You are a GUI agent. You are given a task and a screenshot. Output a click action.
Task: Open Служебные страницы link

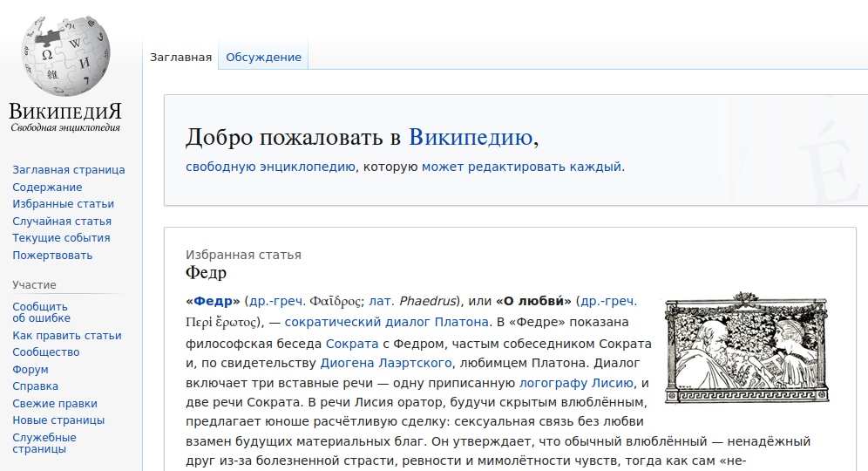pos(44,443)
